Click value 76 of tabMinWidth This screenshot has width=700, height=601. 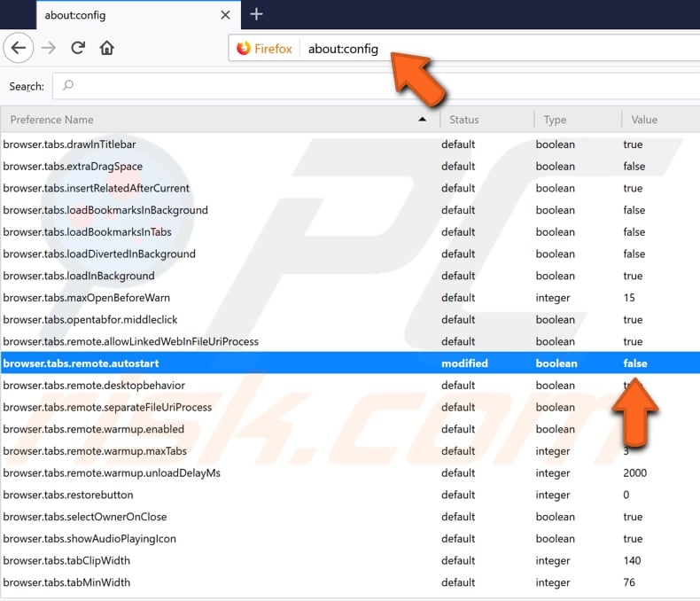click(x=629, y=581)
